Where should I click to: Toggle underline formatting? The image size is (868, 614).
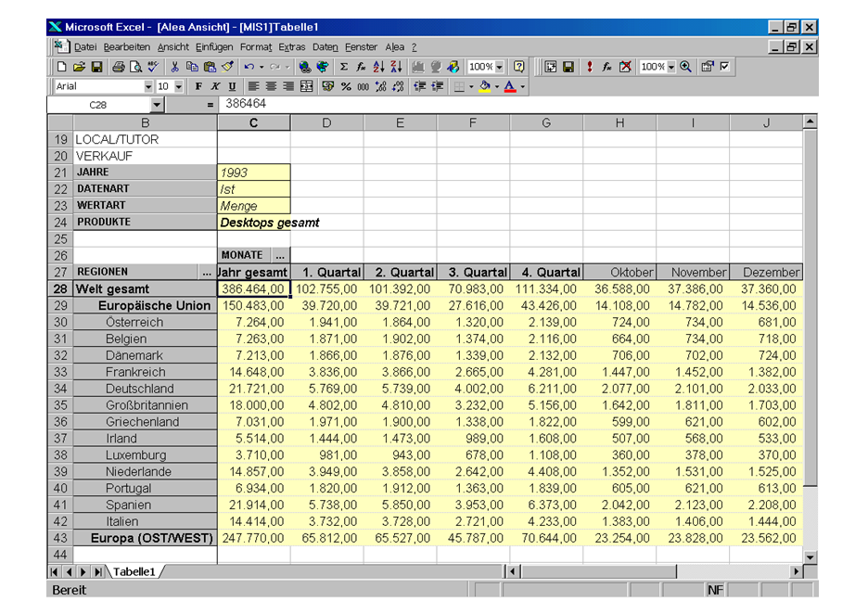[231, 86]
